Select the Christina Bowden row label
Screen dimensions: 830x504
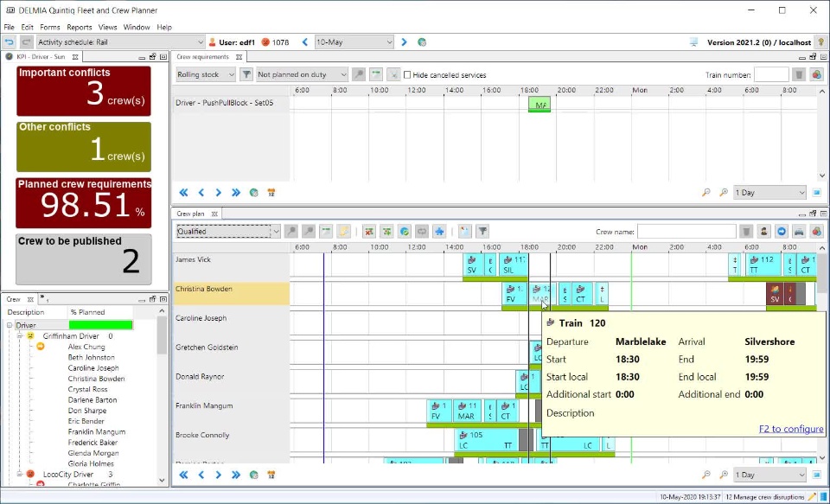pyautogui.click(x=232, y=294)
